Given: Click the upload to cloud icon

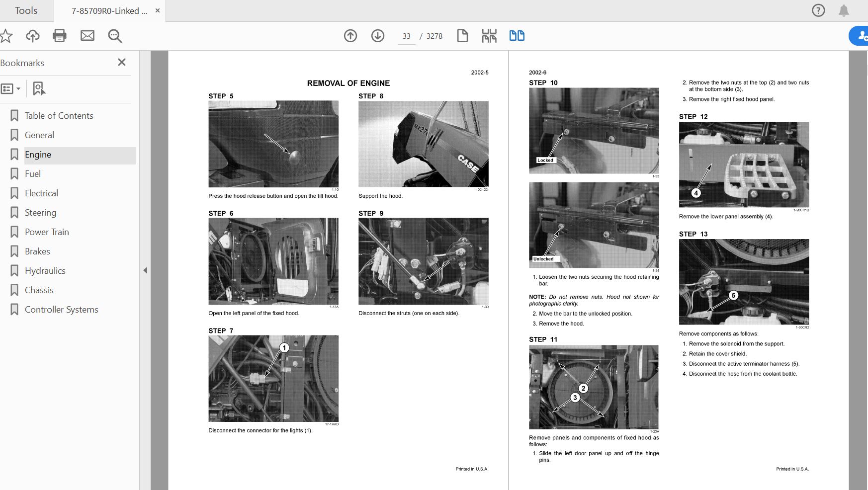Looking at the screenshot, I should click(33, 36).
